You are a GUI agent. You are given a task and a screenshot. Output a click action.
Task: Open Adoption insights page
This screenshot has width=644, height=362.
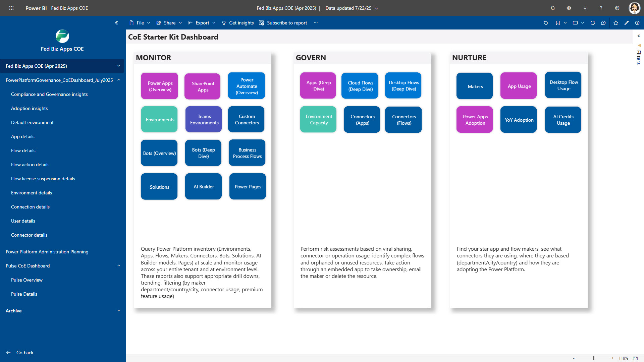coord(29,108)
